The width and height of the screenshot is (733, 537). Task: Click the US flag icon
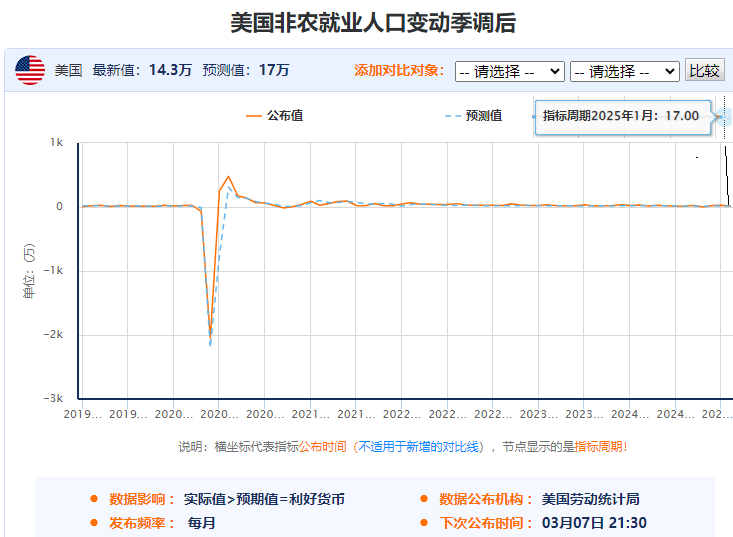tap(30, 70)
